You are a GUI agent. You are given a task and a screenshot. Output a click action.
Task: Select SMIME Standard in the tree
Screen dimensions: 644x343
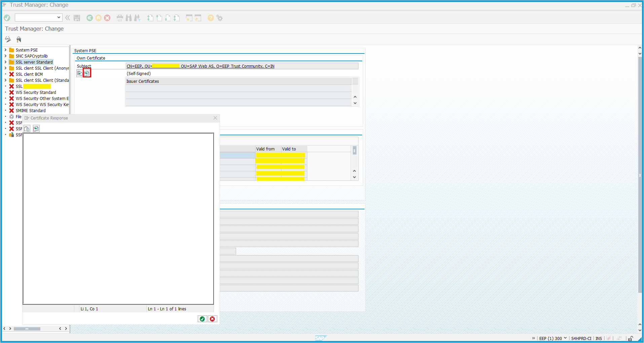click(31, 111)
